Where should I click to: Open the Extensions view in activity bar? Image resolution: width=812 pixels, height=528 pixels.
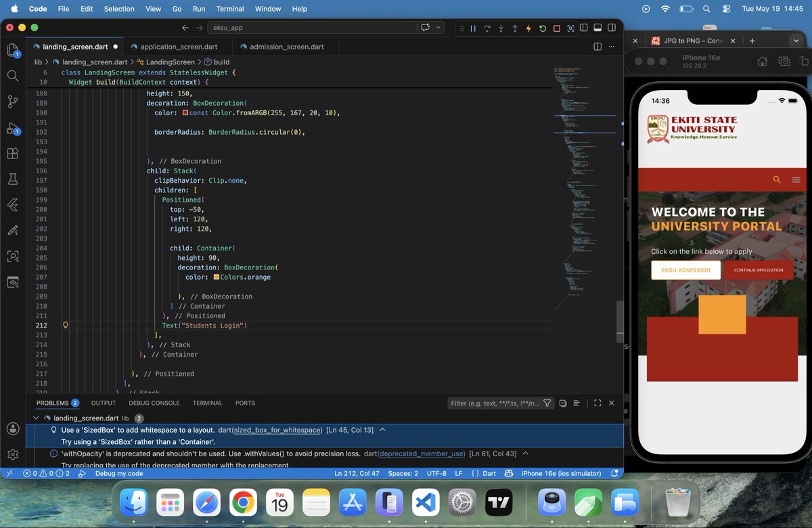point(13,154)
